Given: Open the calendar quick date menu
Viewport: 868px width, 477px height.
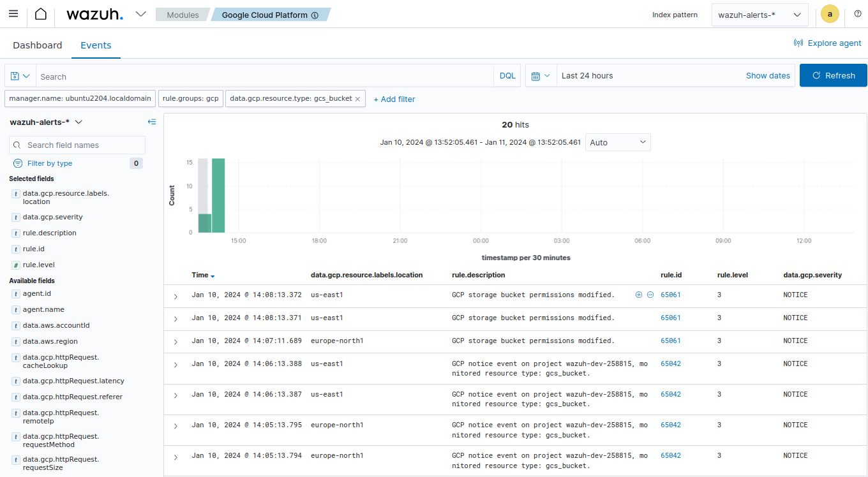Looking at the screenshot, I should [541, 76].
